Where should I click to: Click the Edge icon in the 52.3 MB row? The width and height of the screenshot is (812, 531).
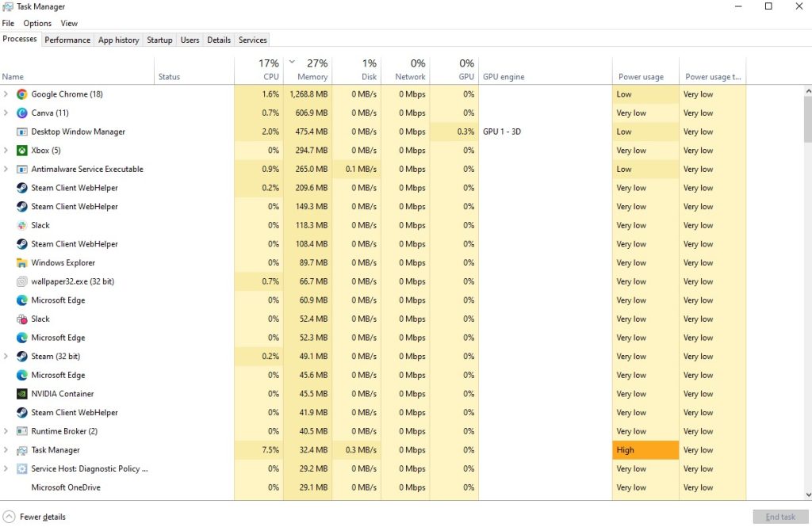[x=21, y=338]
